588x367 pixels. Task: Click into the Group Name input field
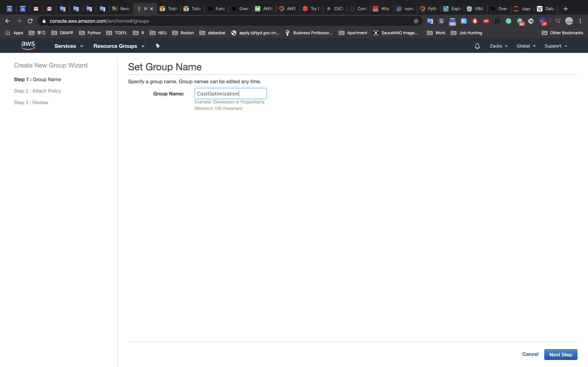[230, 94]
